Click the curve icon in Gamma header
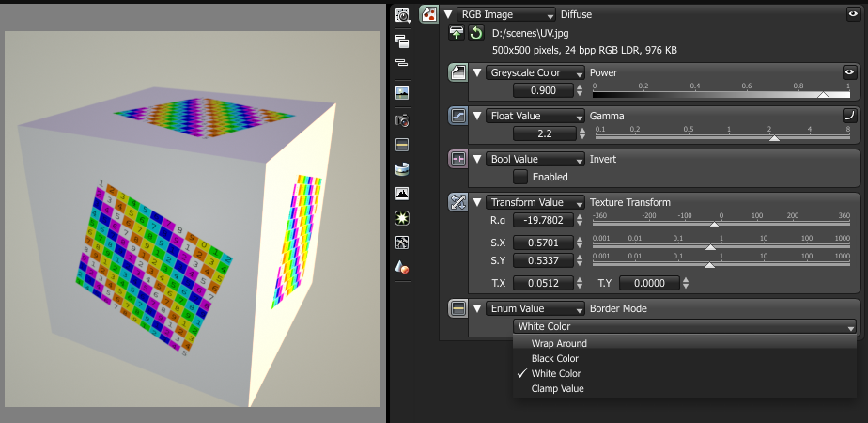 (849, 116)
